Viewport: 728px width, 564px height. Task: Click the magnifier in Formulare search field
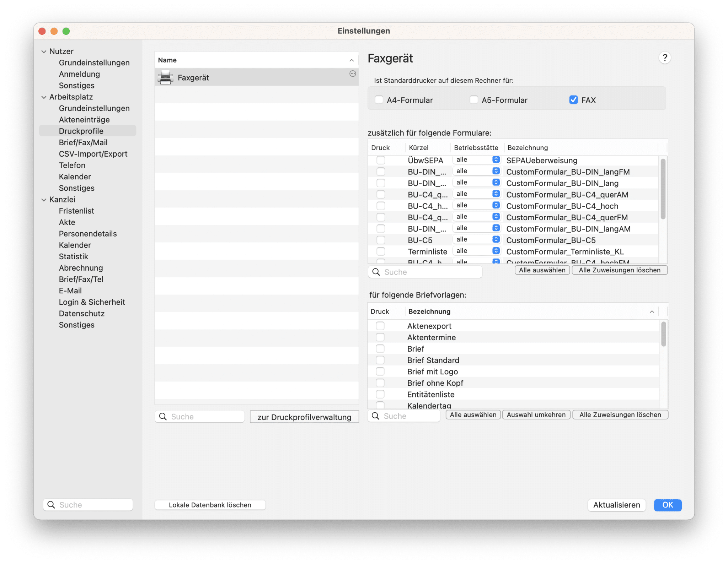click(376, 272)
